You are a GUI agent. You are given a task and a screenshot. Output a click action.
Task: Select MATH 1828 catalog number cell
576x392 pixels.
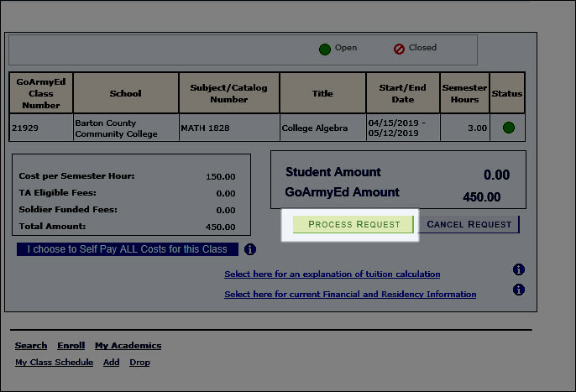(x=229, y=128)
